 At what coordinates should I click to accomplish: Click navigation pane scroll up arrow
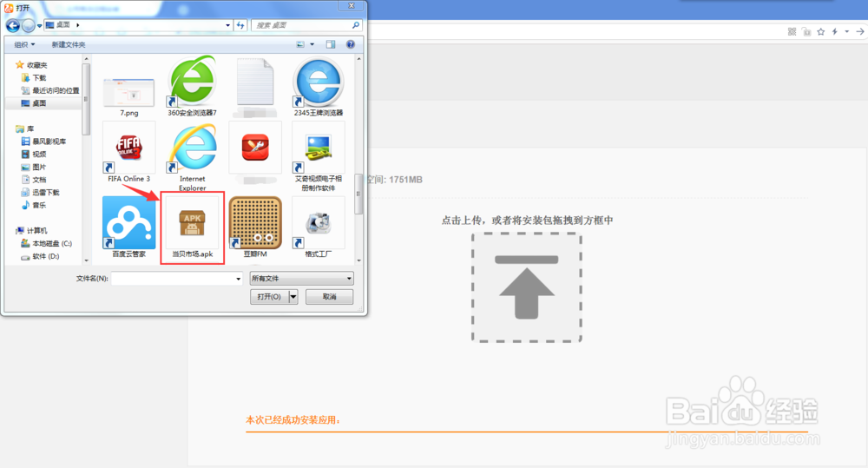pyautogui.click(x=86, y=59)
